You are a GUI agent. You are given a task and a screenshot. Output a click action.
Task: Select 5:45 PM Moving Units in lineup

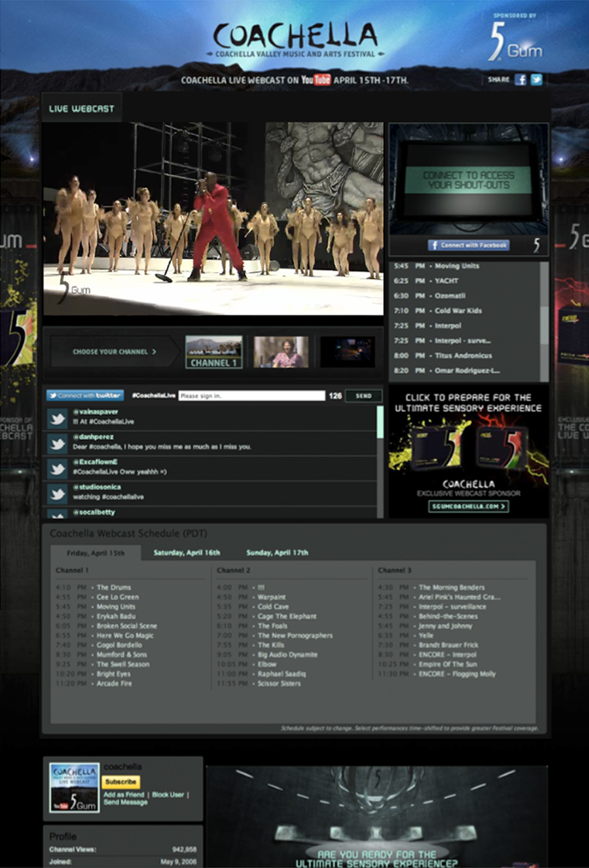436,266
